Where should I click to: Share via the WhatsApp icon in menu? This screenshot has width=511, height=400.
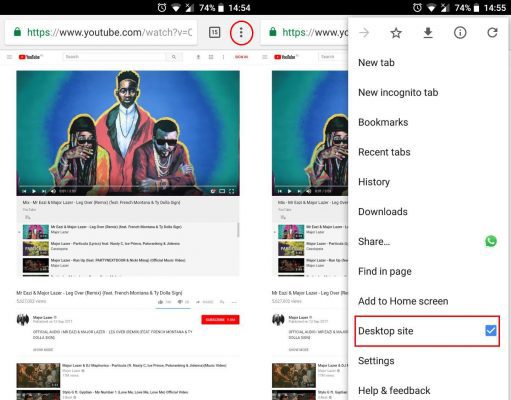coord(491,241)
